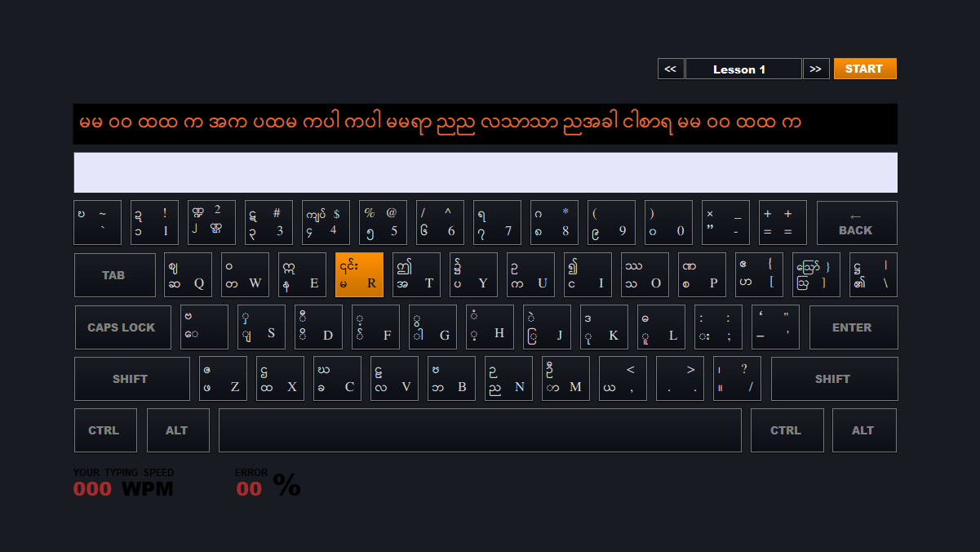Click the empty typing input area
Image resolution: width=980 pixels, height=552 pixels.
pos(486,172)
